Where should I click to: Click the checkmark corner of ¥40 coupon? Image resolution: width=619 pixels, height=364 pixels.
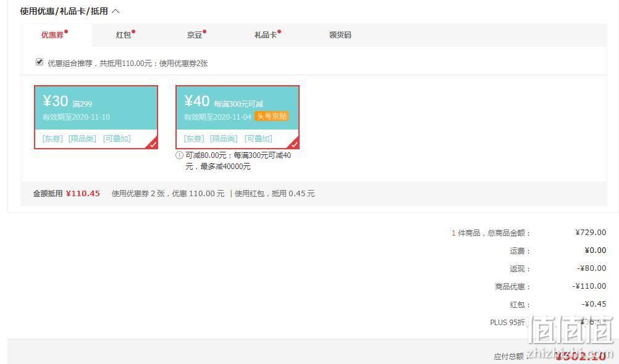coord(294,144)
